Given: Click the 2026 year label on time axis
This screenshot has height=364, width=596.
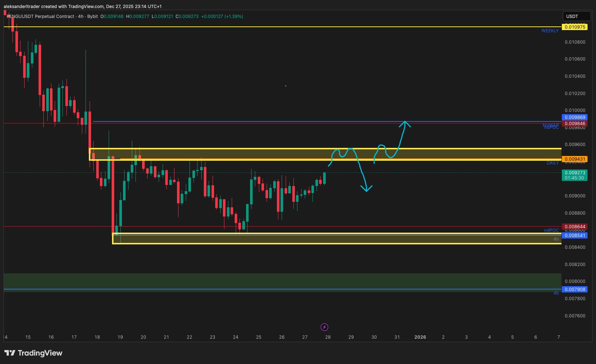Looking at the screenshot, I should pyautogui.click(x=420, y=337).
